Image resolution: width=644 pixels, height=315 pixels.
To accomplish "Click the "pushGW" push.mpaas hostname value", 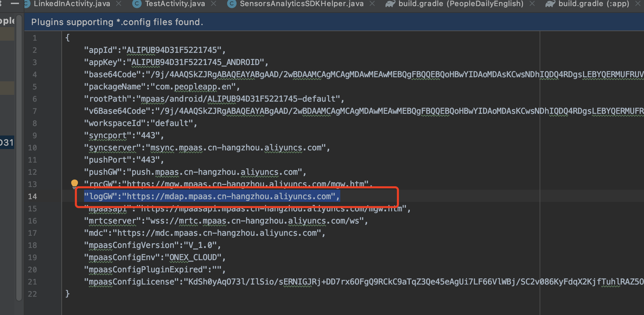I will pyautogui.click(x=215, y=172).
